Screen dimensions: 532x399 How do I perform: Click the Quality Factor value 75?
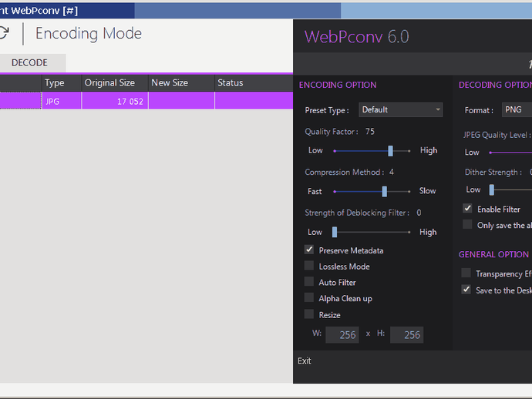[x=370, y=132]
